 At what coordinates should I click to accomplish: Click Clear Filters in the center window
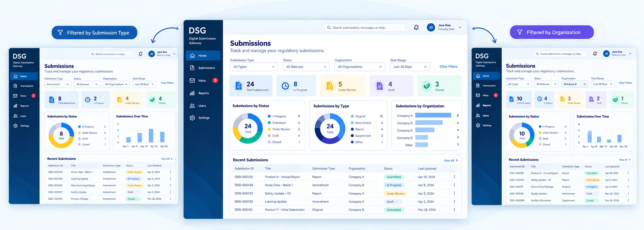[448, 66]
